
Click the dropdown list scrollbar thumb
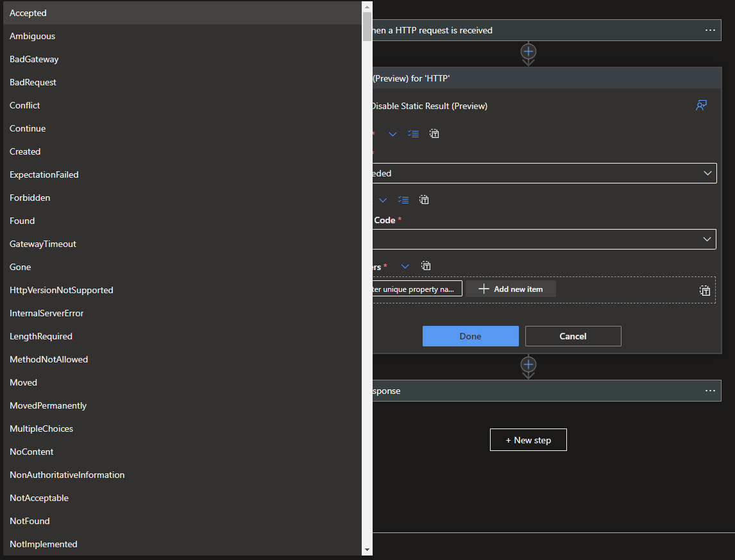pos(367,26)
